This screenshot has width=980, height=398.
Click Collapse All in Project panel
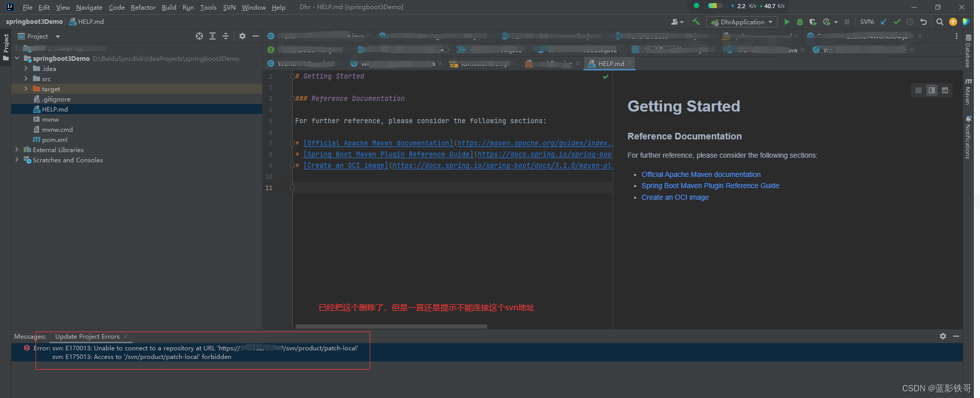point(226,36)
